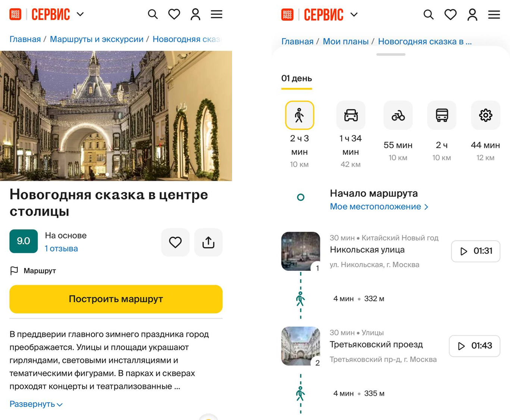This screenshot has height=420, width=510.
Task: Select the car transport mode
Action: coord(351,115)
